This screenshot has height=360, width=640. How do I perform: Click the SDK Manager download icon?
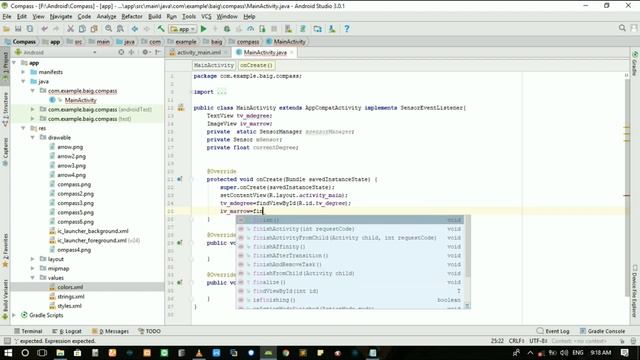click(332, 29)
